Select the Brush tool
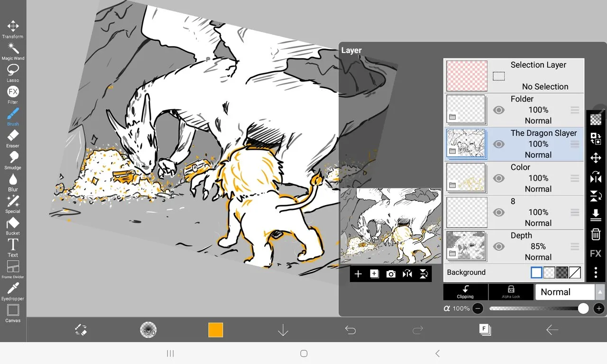This screenshot has height=364, width=607. (13, 117)
